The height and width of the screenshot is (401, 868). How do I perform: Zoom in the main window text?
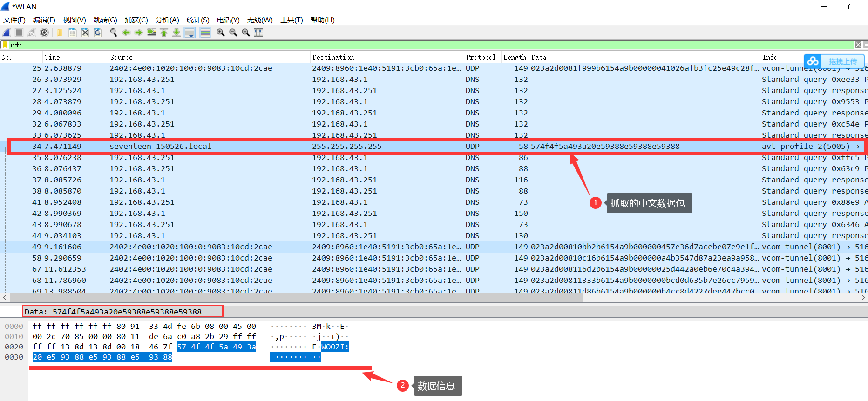click(x=221, y=33)
